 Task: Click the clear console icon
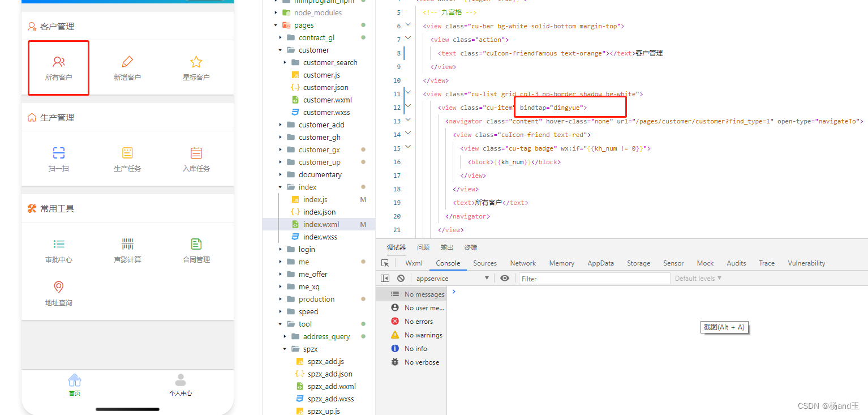401,279
